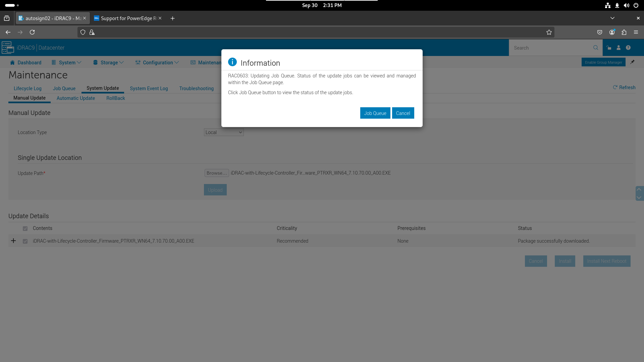The width and height of the screenshot is (644, 362).
Task: Expand the Configuration menu dropdown
Action: point(157,63)
